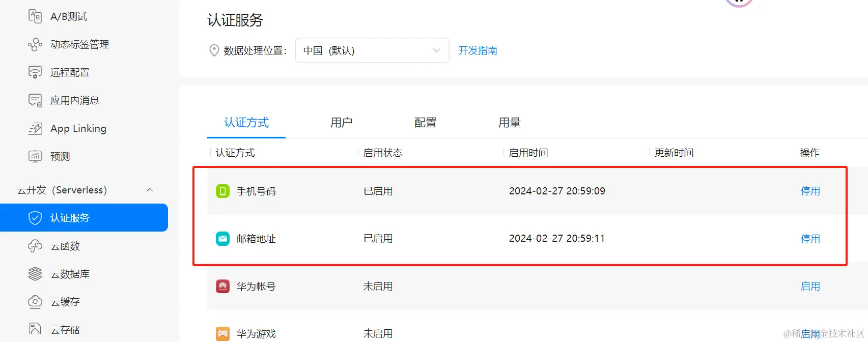This screenshot has height=342, width=868.
Task: Click the 数据处理位置 location pin icon
Action: point(214,50)
